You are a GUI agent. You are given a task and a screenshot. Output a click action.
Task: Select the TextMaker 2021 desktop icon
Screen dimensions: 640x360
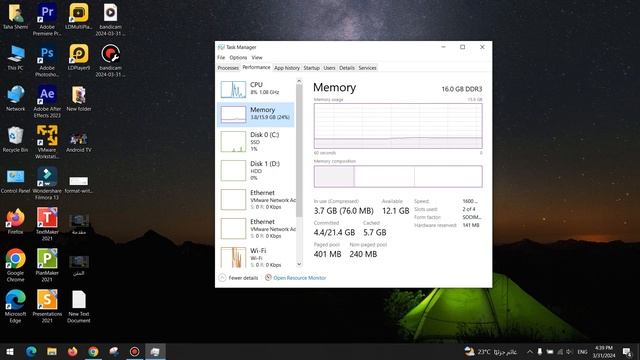[47, 224]
